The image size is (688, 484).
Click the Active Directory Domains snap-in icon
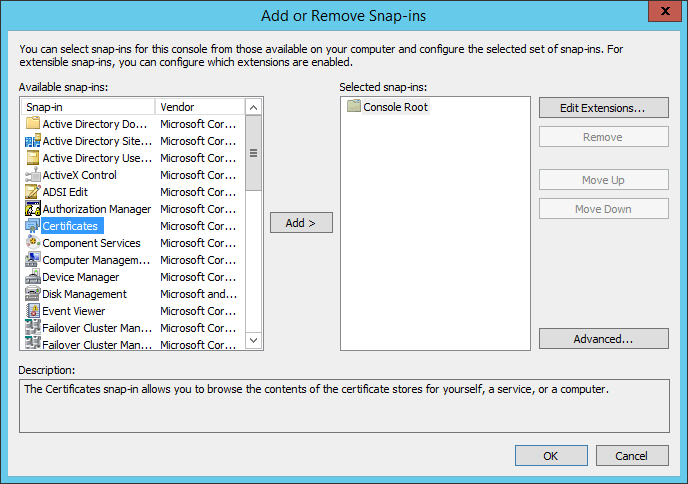coord(32,124)
